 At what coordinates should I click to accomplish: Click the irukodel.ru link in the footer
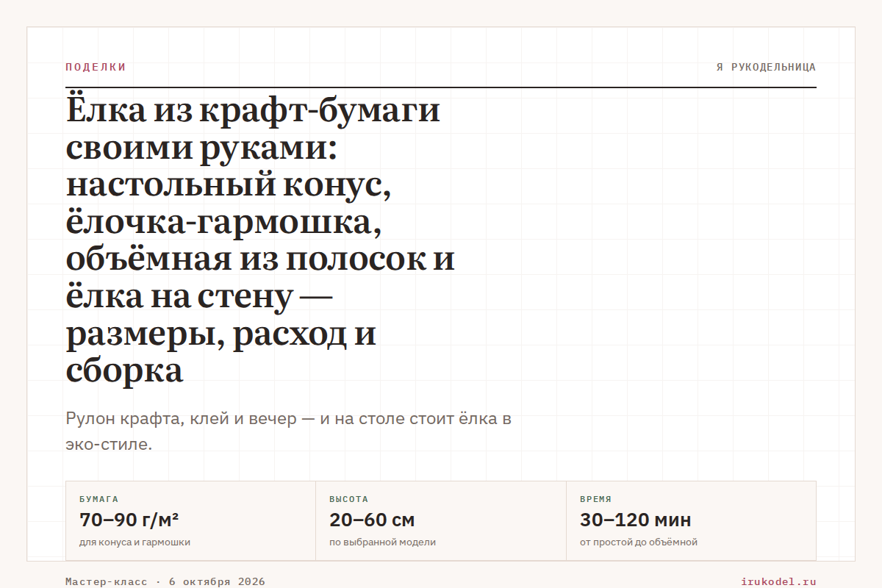click(778, 581)
